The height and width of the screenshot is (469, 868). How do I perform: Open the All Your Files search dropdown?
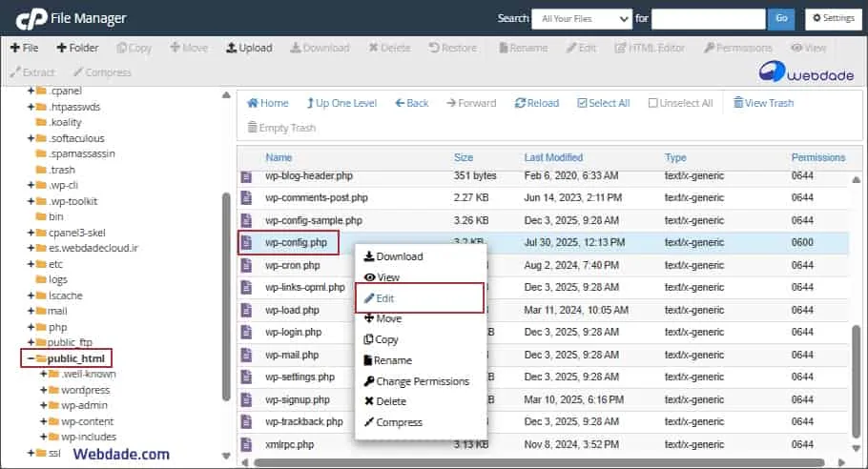(582, 18)
